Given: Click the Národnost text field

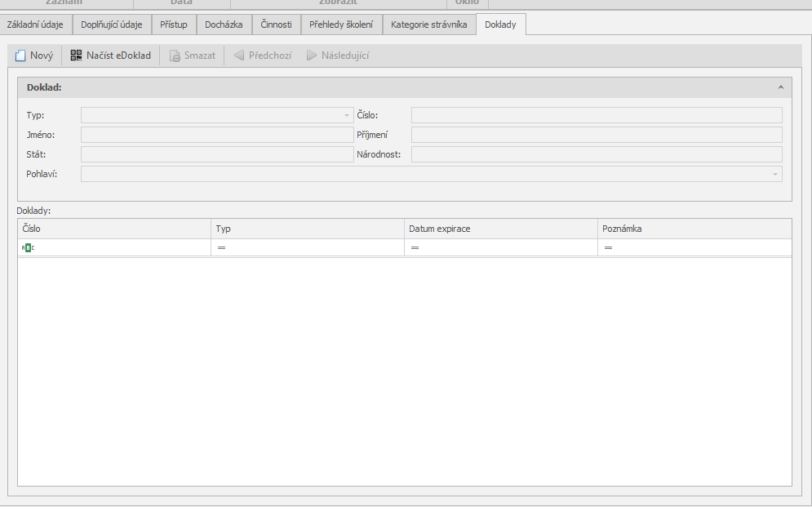Looking at the screenshot, I should [597, 154].
